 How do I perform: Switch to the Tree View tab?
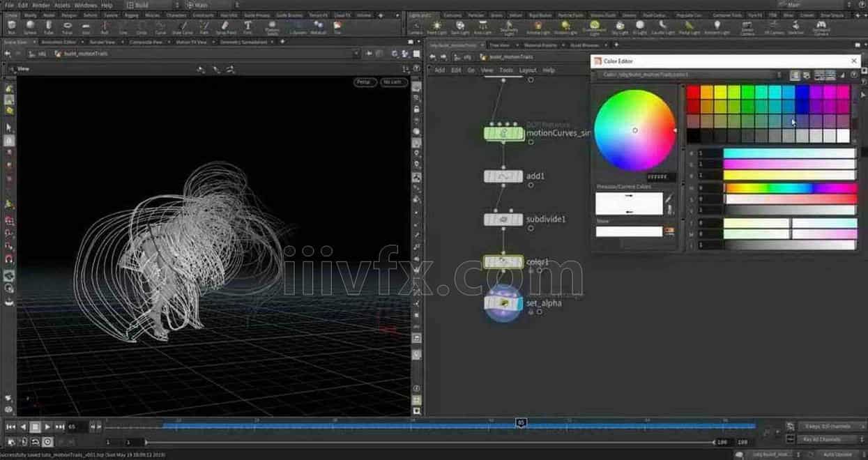pyautogui.click(x=501, y=45)
